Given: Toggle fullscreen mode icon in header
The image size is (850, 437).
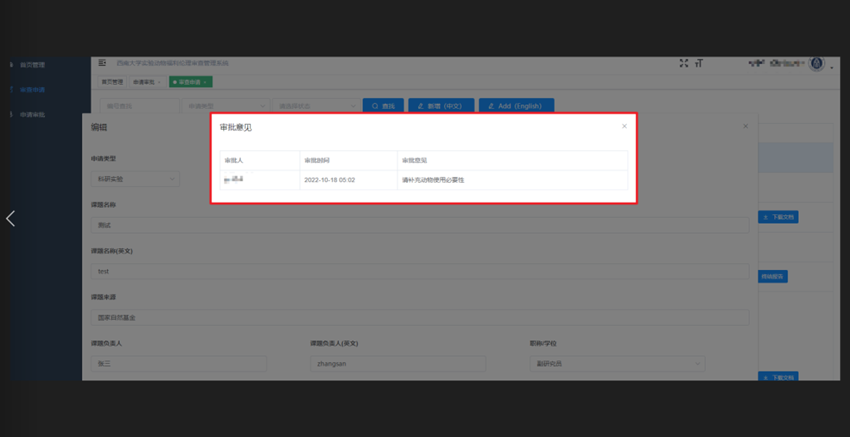Looking at the screenshot, I should point(684,63).
